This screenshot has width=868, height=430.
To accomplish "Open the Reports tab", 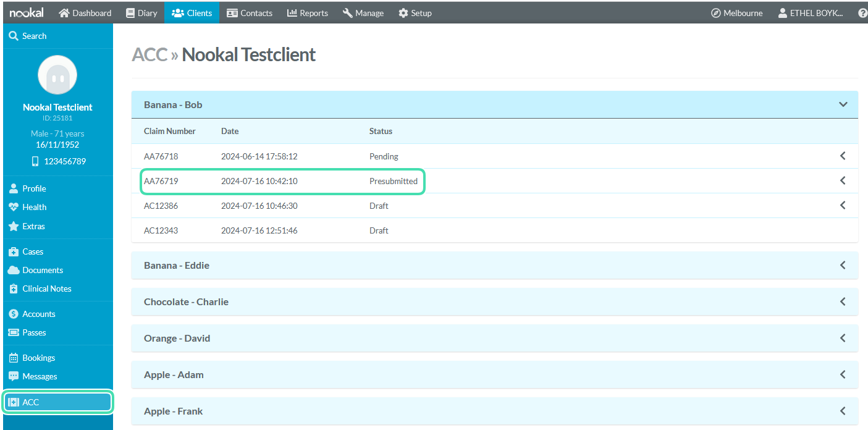I will point(308,12).
